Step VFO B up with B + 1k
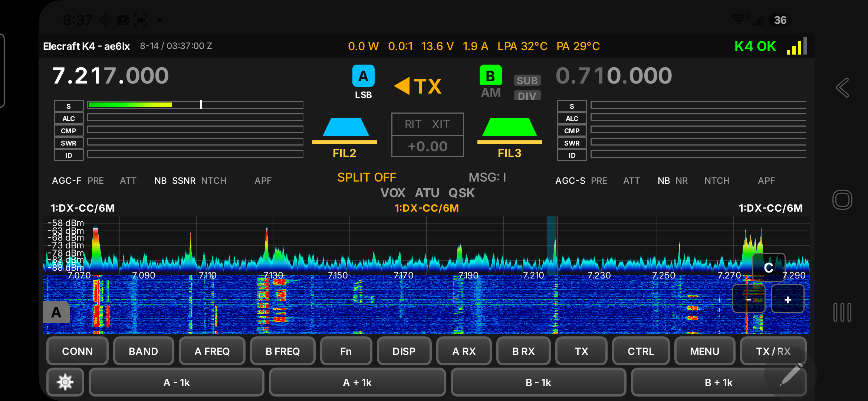Viewport: 868px width, 401px height. (x=719, y=382)
